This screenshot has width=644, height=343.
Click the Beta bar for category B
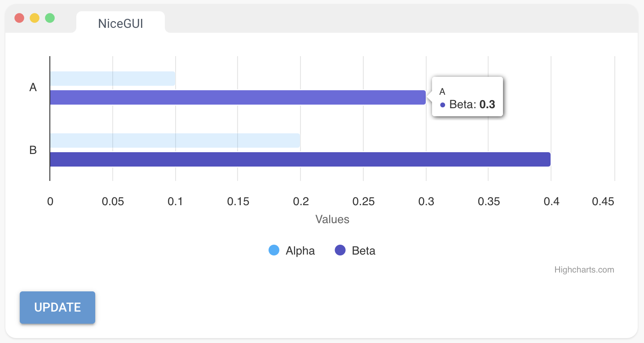tap(300, 159)
